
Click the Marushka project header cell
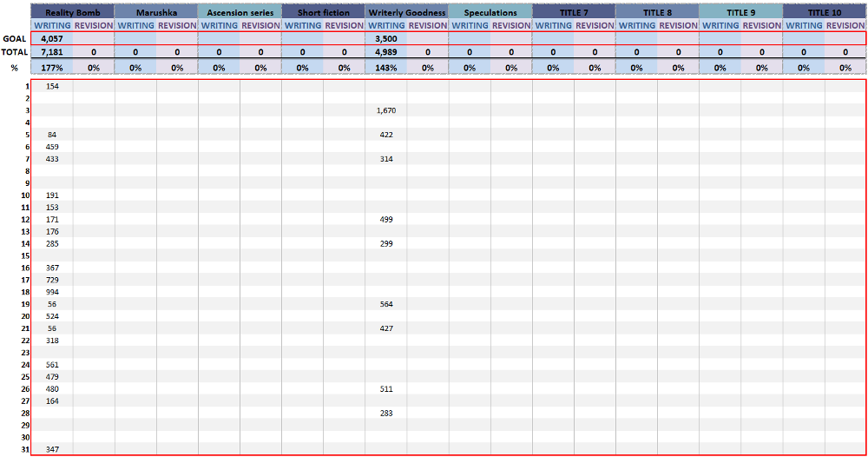[x=156, y=12]
